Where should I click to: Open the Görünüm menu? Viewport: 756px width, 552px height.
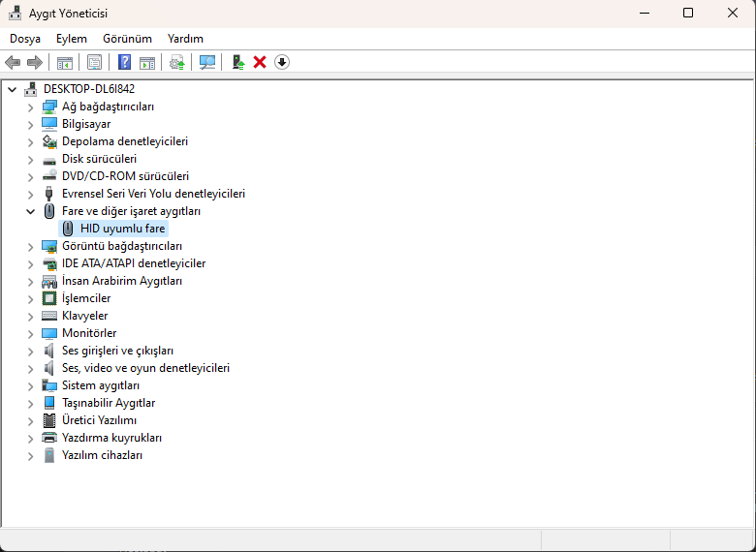point(127,39)
